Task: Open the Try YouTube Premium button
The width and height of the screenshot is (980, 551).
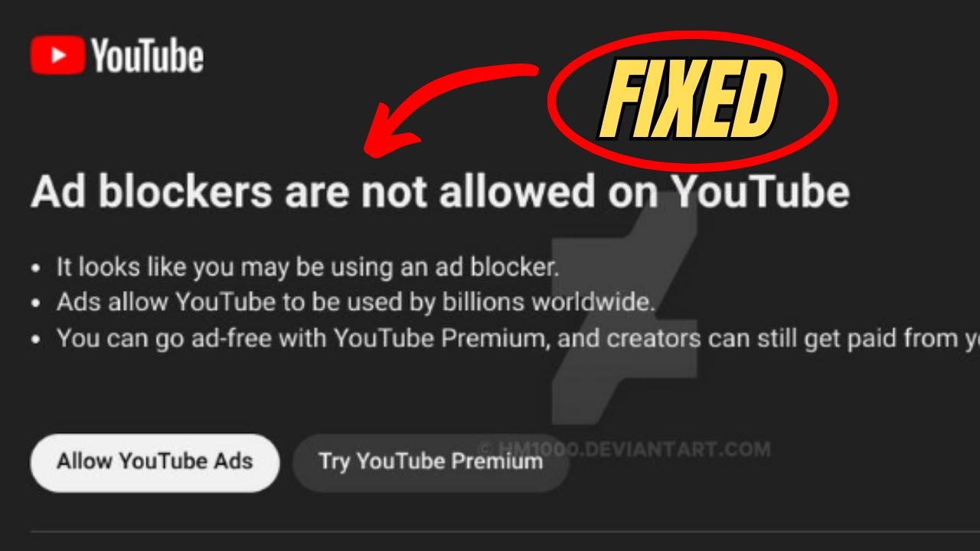Action: (430, 462)
